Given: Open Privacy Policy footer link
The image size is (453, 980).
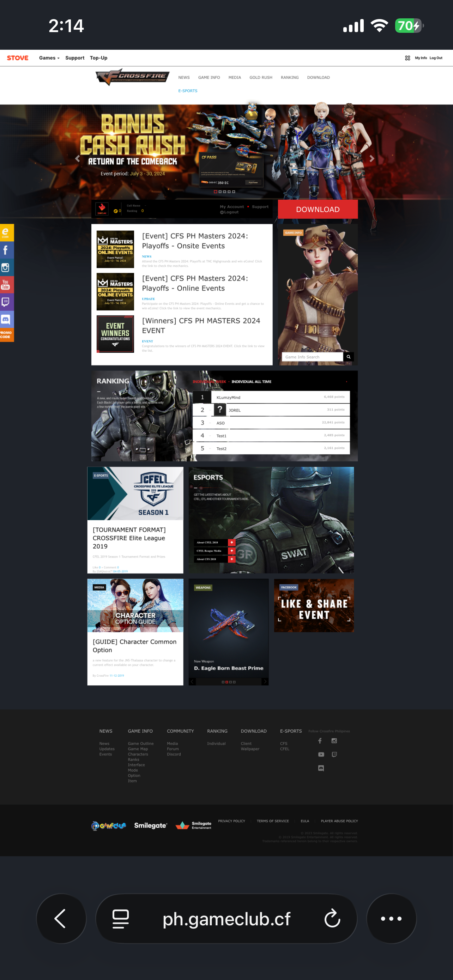Looking at the screenshot, I should coord(231,821).
